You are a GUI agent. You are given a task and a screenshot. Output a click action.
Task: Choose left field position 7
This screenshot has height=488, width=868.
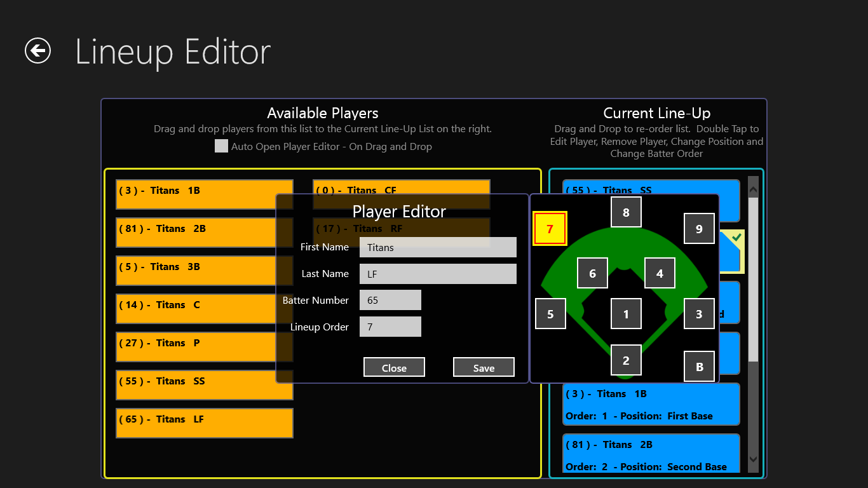coord(550,229)
